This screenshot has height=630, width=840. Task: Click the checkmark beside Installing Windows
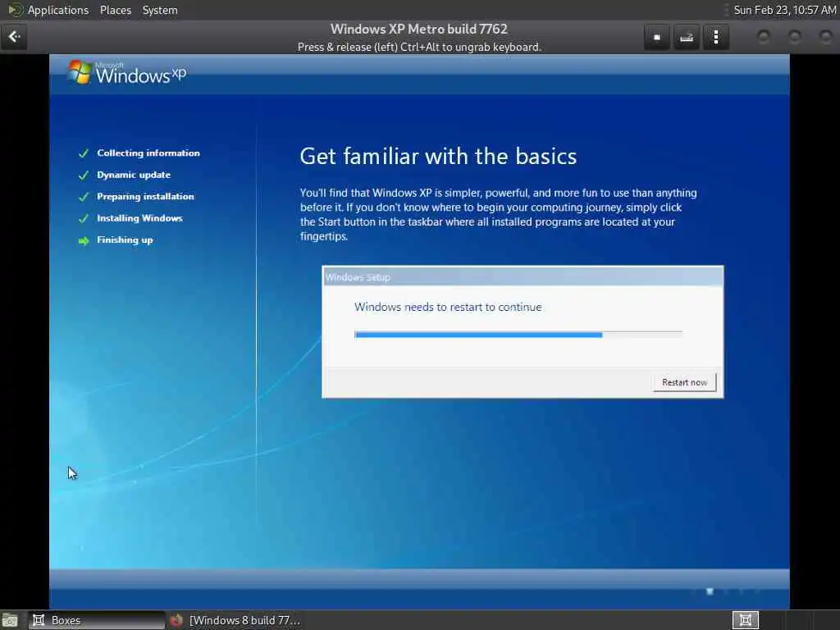pos(84,218)
